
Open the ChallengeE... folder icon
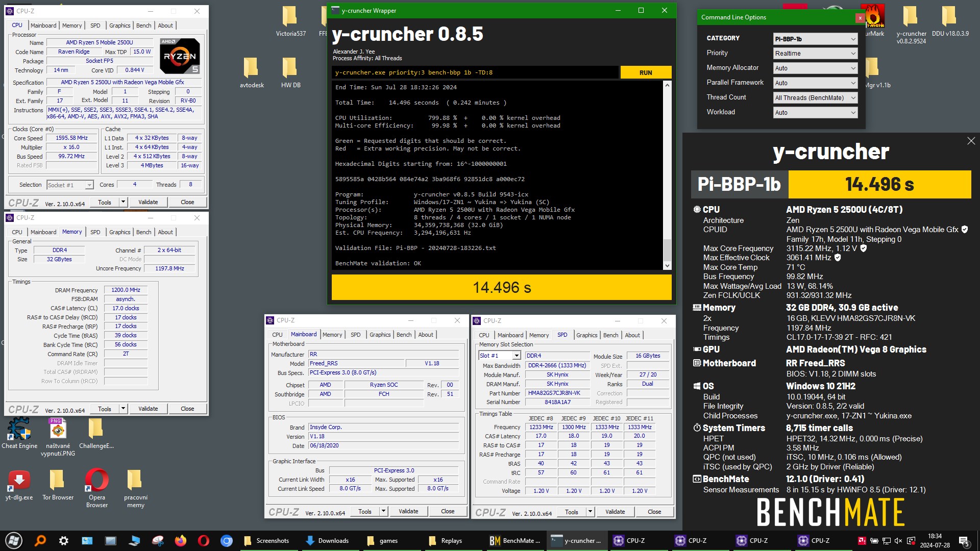click(96, 434)
